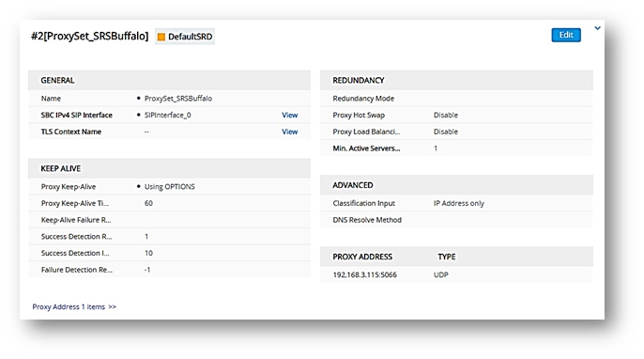View the TLS Context Name
The image size is (644, 359).
click(289, 132)
